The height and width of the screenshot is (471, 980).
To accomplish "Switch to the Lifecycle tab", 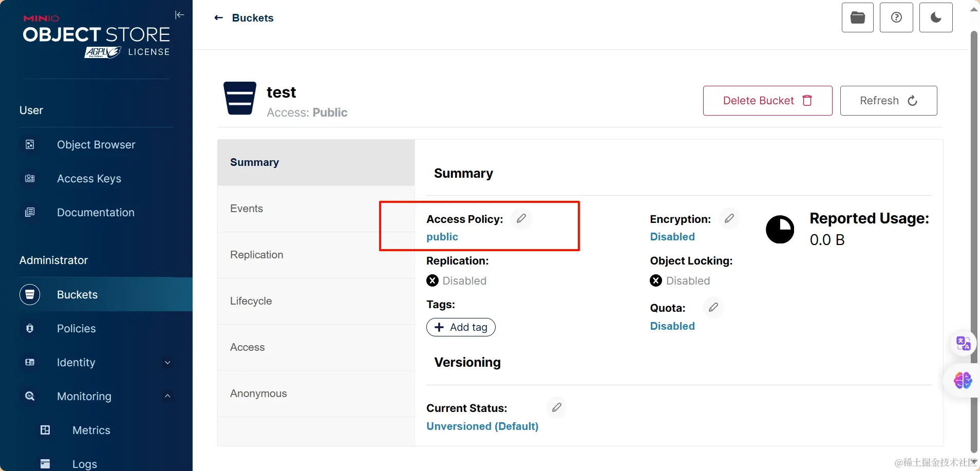I will coord(251,301).
